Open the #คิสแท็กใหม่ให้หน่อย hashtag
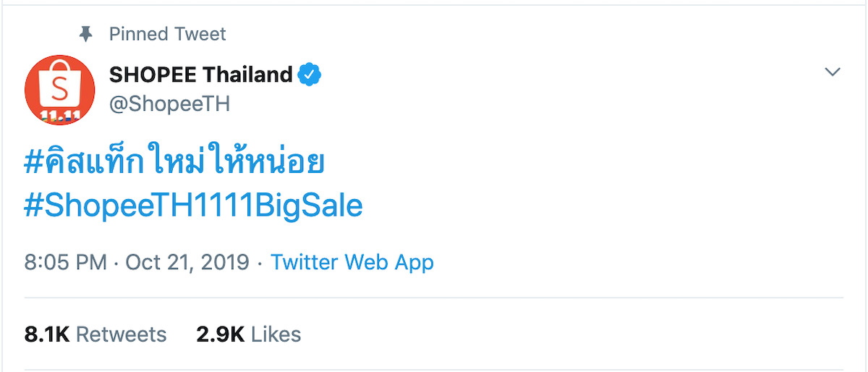Viewport: 868px width, 372px height. pyautogui.click(x=174, y=164)
